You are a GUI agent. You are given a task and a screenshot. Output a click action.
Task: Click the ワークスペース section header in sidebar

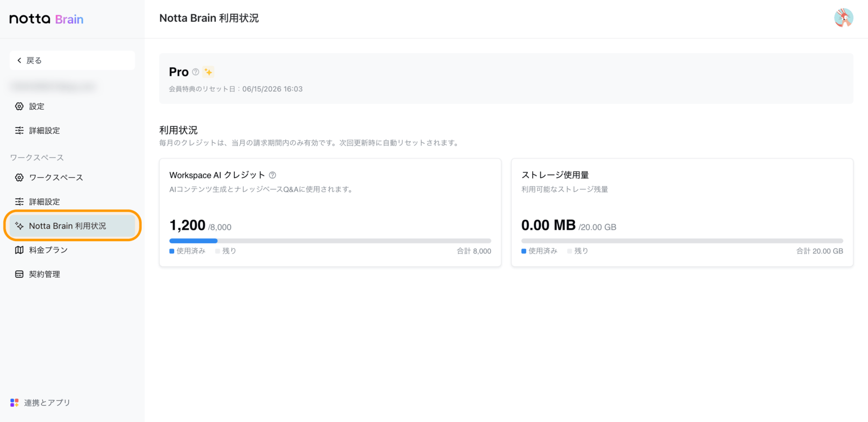pos(37,158)
